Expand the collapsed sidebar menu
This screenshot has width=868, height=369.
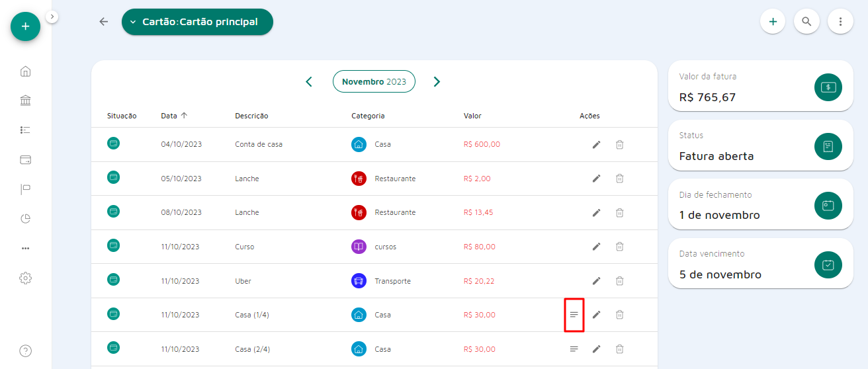pos(52,17)
